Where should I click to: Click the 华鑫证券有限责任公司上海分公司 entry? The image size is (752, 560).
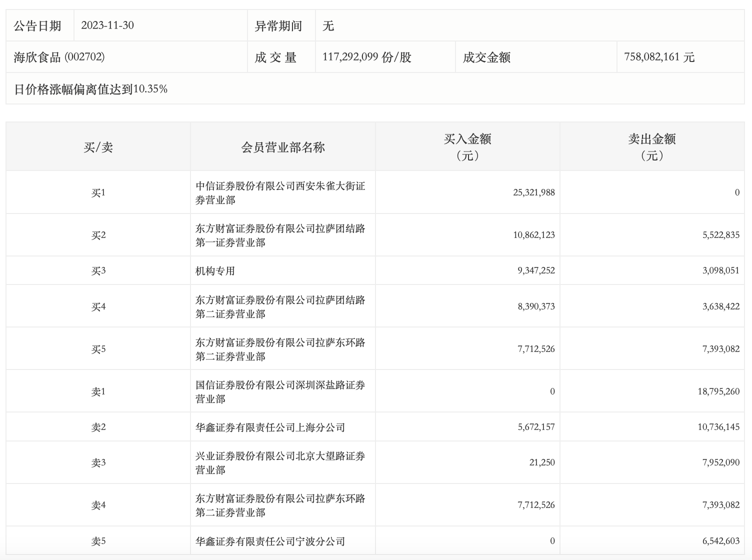[x=270, y=427]
